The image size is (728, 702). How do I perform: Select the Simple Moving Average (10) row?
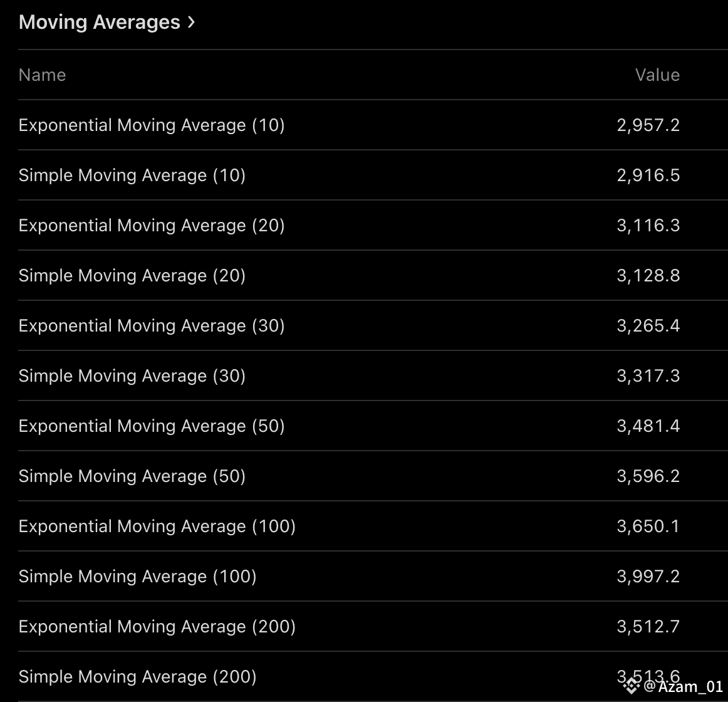pyautogui.click(x=132, y=175)
